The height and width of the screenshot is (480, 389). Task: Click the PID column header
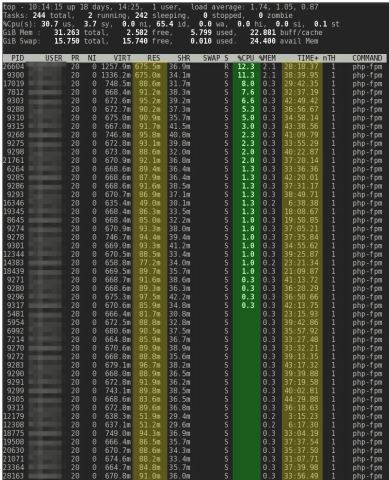[x=18, y=58]
